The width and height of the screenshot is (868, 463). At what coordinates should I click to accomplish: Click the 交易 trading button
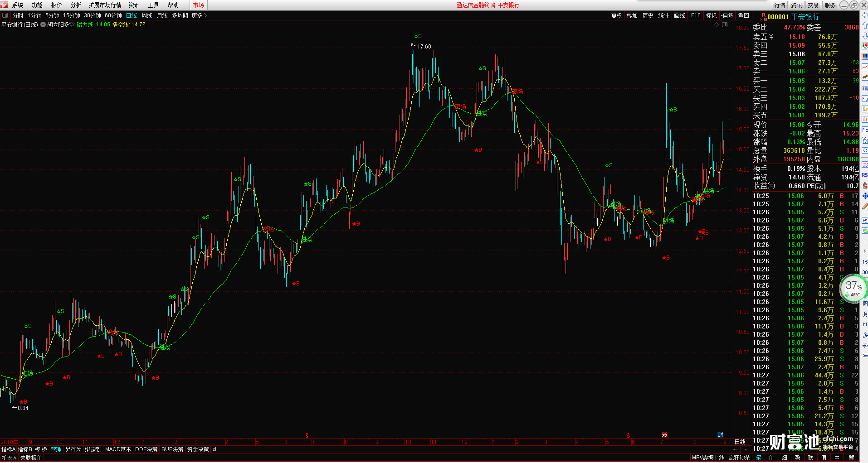[814, 5]
